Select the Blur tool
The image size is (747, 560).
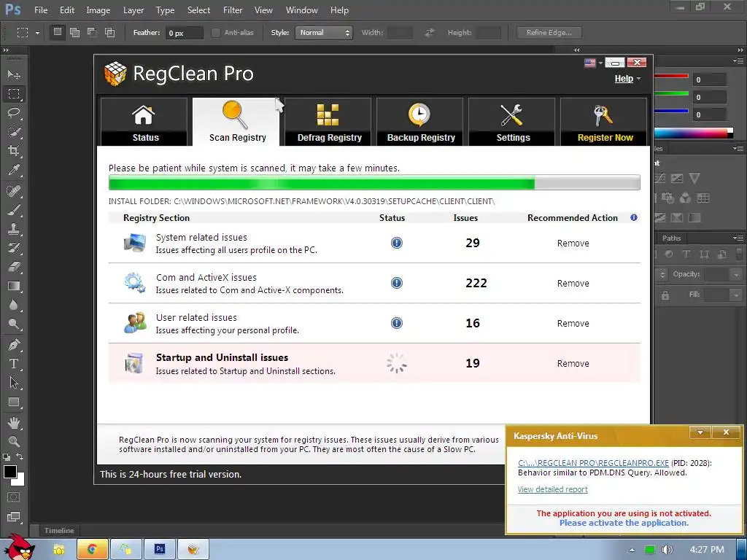(x=14, y=306)
